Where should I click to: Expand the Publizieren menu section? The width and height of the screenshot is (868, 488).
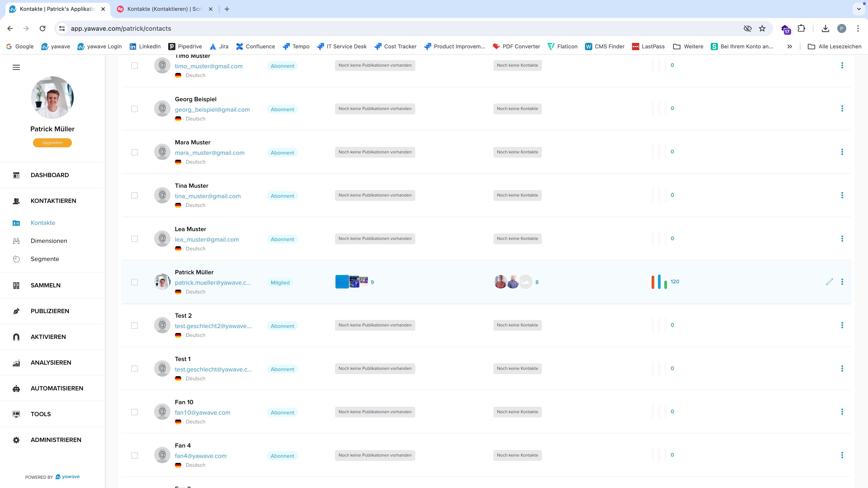coord(50,311)
